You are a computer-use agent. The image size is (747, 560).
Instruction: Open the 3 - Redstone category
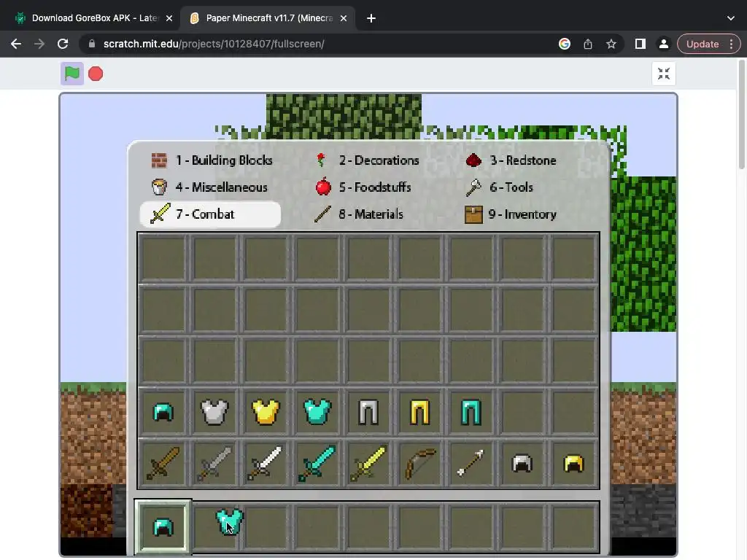(x=511, y=160)
